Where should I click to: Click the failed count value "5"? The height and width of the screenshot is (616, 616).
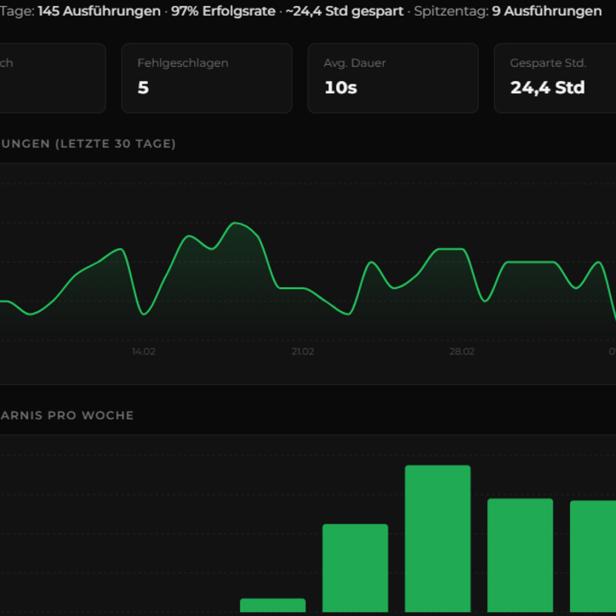143,87
